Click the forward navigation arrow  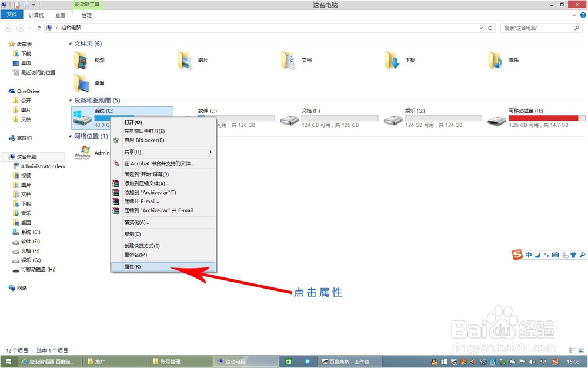point(20,28)
